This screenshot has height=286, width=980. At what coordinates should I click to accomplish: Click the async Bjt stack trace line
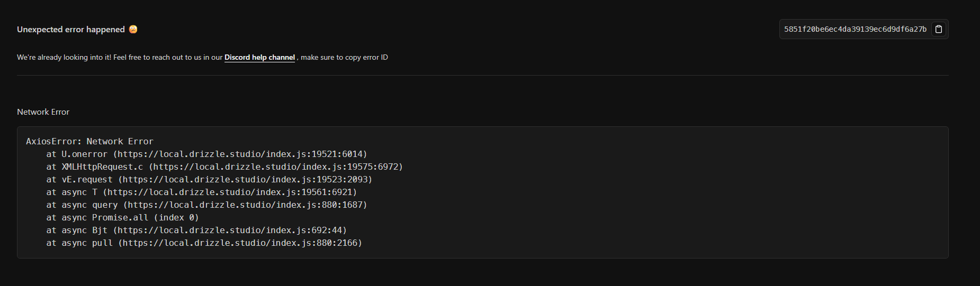pos(196,230)
